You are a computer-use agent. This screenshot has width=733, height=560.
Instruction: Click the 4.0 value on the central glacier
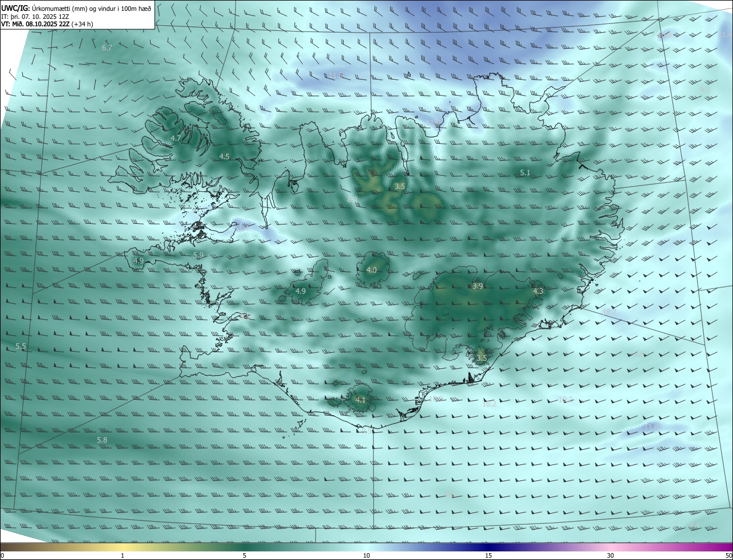[x=372, y=270]
